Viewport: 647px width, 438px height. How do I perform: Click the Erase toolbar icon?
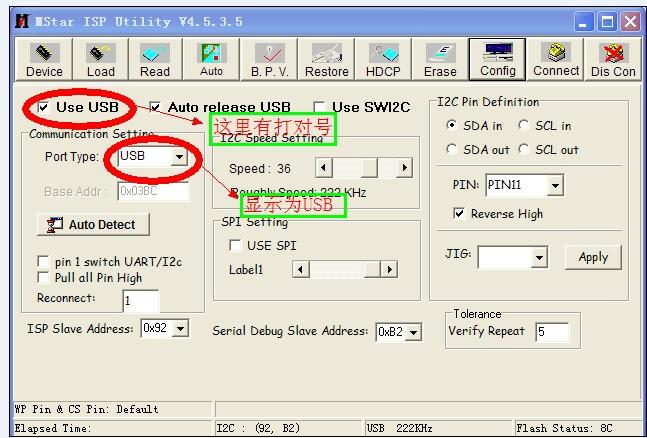click(440, 59)
